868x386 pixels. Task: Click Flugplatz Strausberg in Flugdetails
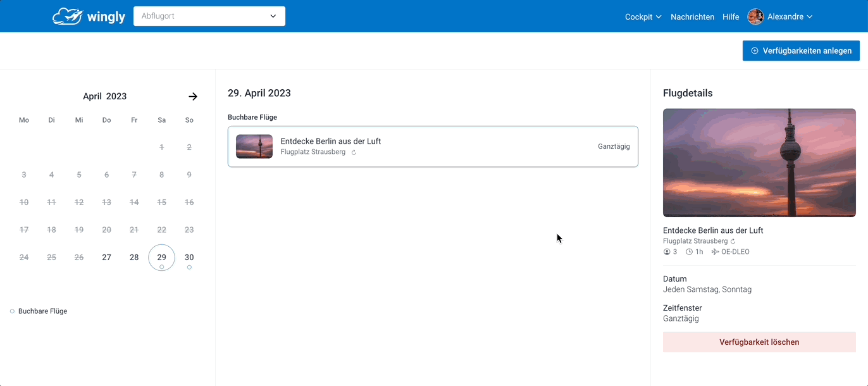click(695, 241)
